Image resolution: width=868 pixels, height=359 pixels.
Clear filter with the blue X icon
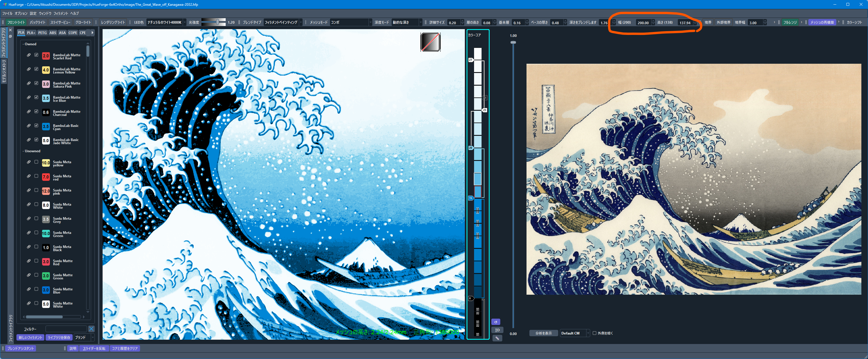[91, 329]
